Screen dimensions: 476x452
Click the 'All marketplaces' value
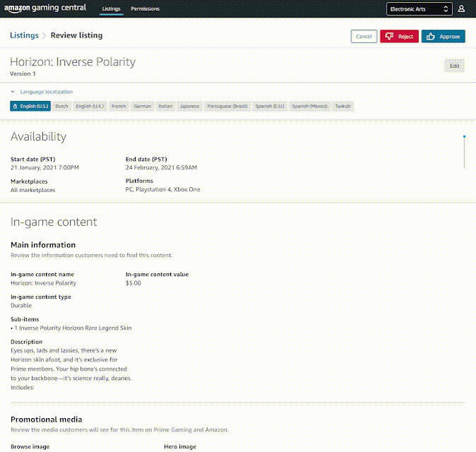point(32,190)
